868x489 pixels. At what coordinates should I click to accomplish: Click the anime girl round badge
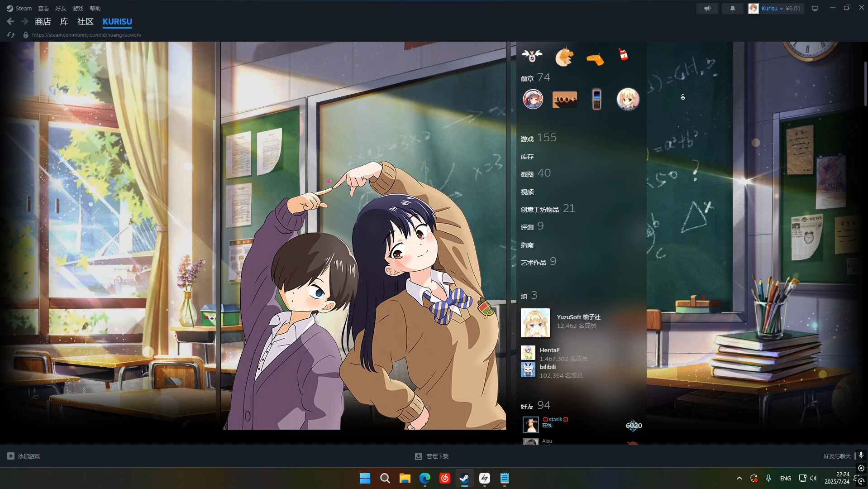tap(533, 99)
